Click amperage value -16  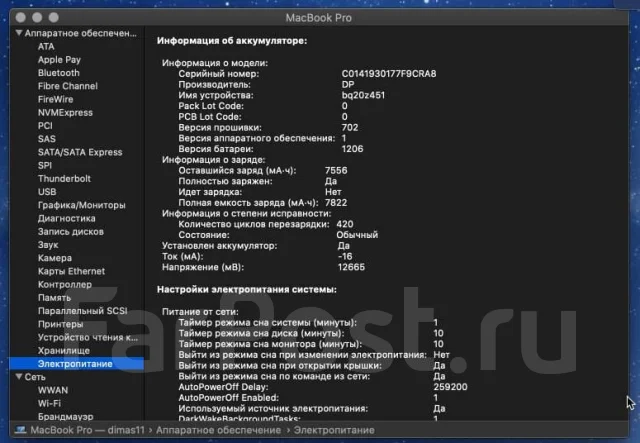[345, 256]
